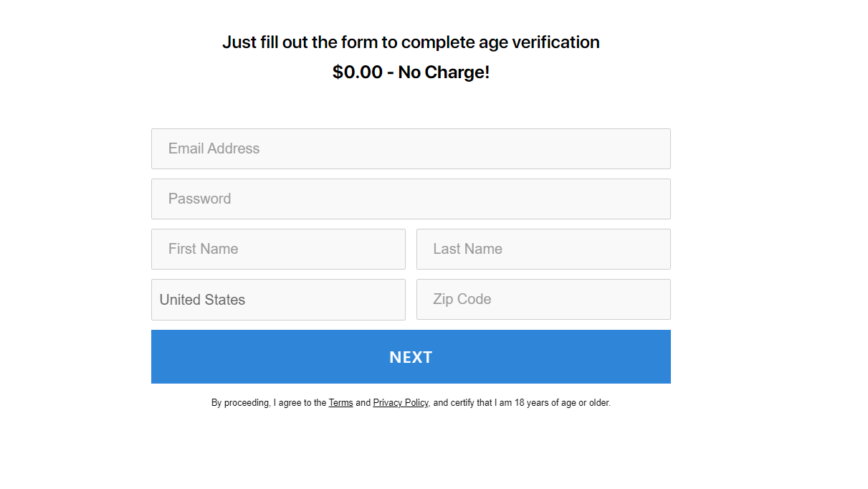Click the "18 years of age or older" text
This screenshot has width=868, height=489.
coord(562,403)
